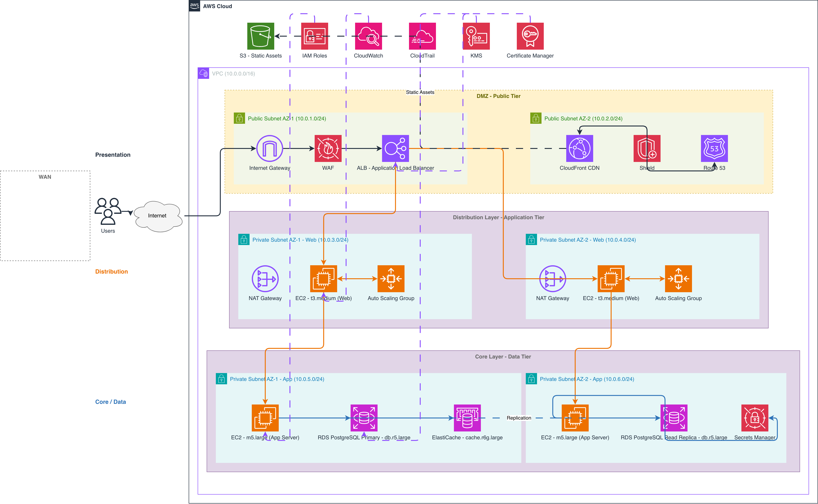Screen dimensions: 818x504
Task: Click the Certificate Manager icon
Action: pyautogui.click(x=530, y=36)
